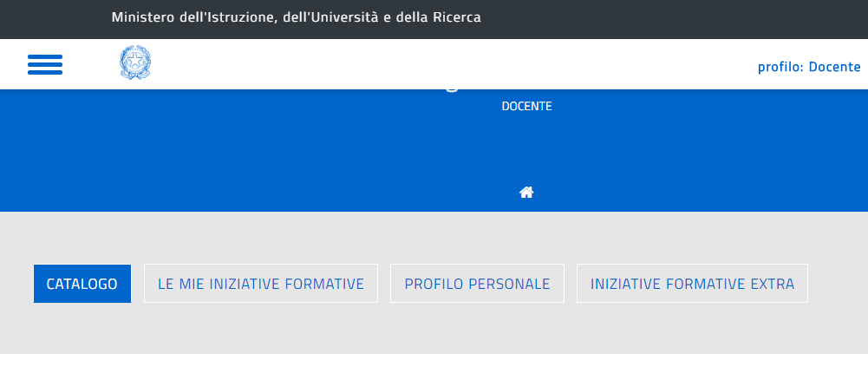868x367 pixels.
Task: Go to home via house icon
Action: pos(526,193)
